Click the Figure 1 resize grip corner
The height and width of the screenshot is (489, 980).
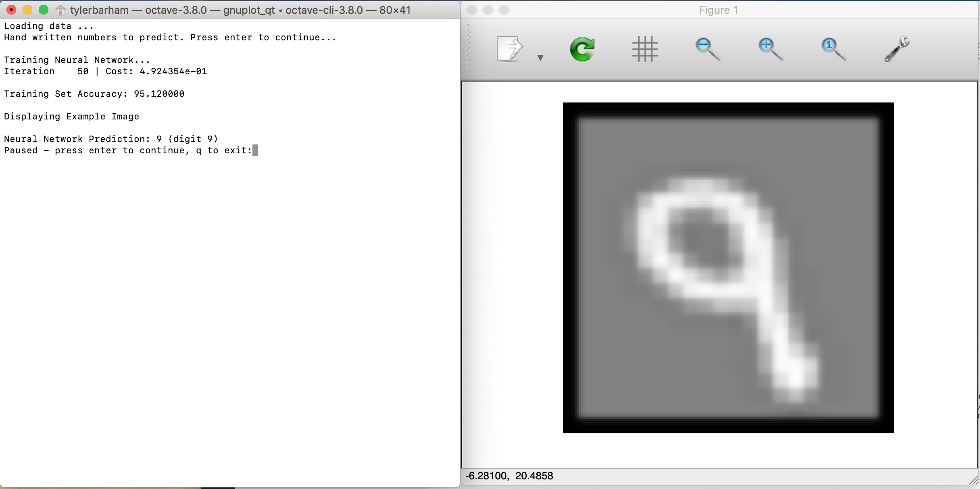tap(974, 481)
